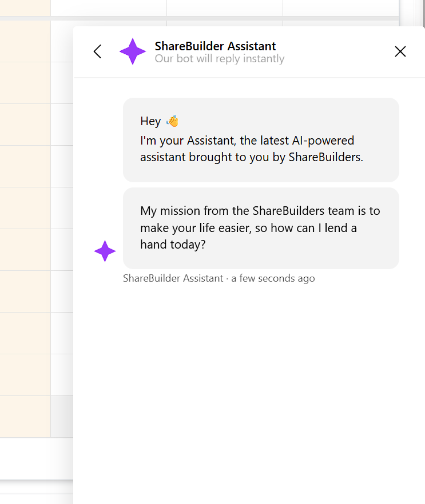Click 'ShareBuilders.' at end of first message
425x504 pixels.
pyautogui.click(x=325, y=157)
